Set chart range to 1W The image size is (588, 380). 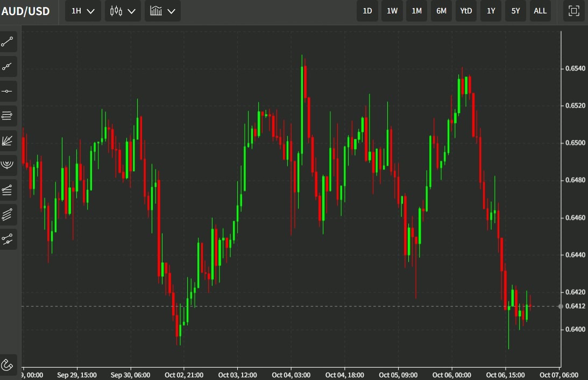pyautogui.click(x=392, y=11)
